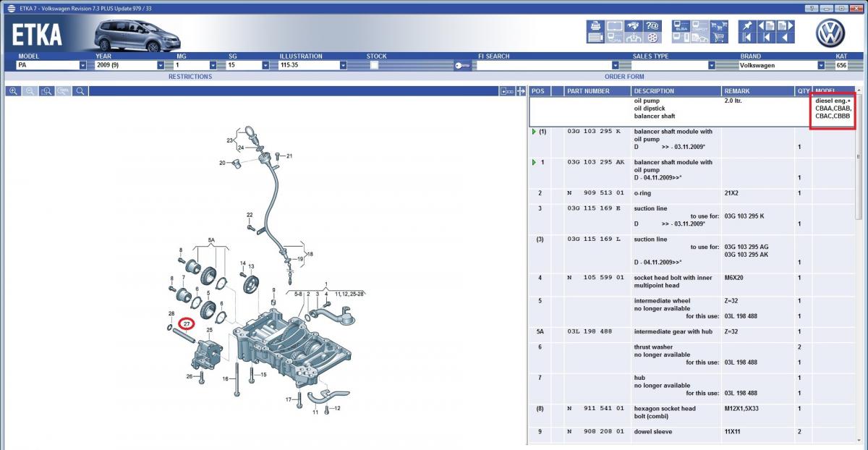The image size is (868, 450).
Task: Jump to first entry arrow icon
Action: point(747,38)
